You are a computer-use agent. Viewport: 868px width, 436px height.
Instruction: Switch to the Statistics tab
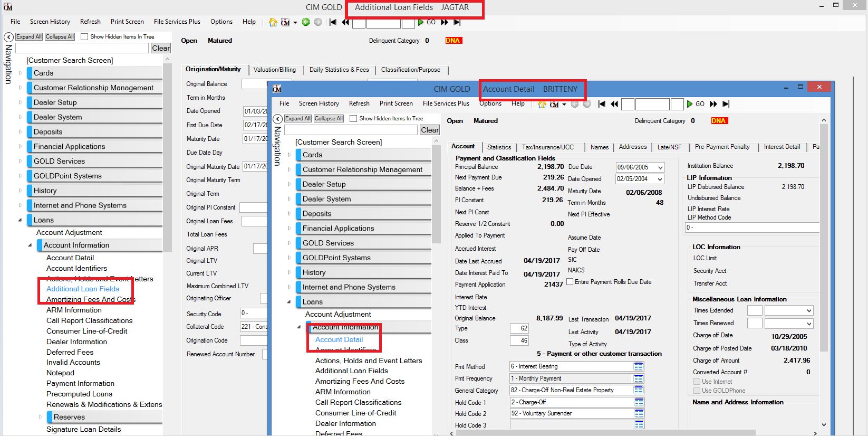[499, 147]
